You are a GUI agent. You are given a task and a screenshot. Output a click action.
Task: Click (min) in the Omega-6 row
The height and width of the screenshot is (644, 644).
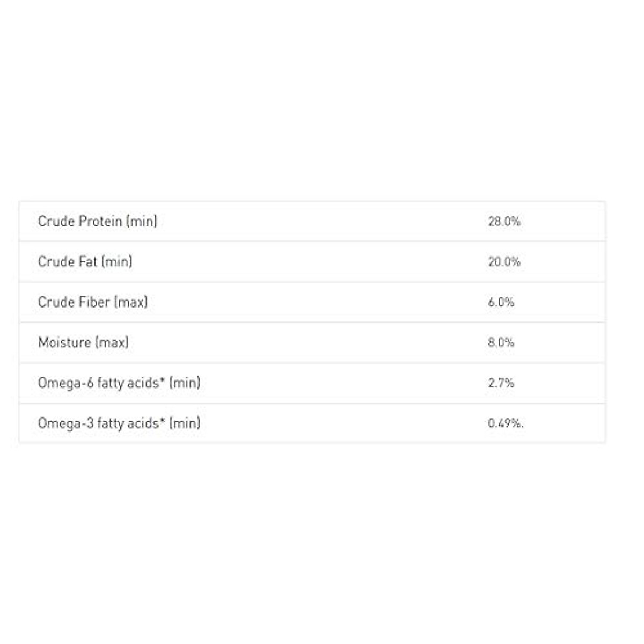coord(185,383)
